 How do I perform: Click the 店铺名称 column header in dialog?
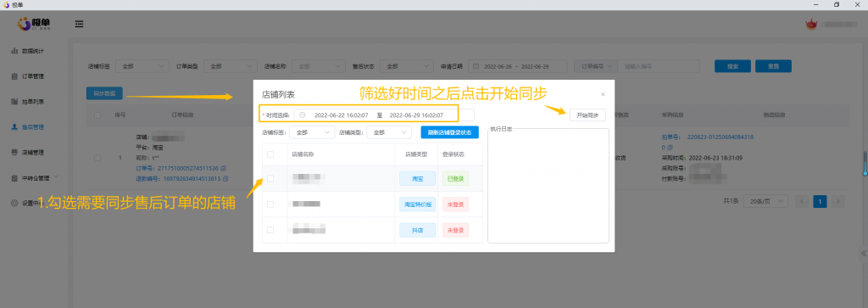303,154
